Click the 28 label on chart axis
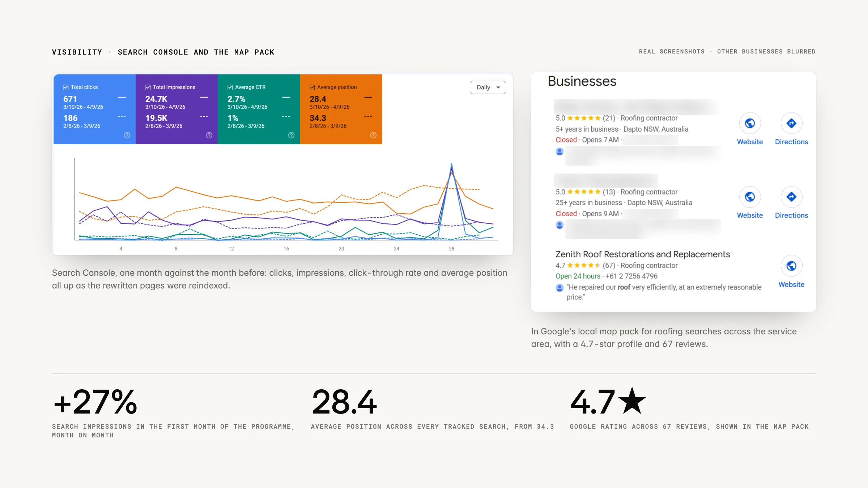The height and width of the screenshot is (488, 868). (x=451, y=249)
